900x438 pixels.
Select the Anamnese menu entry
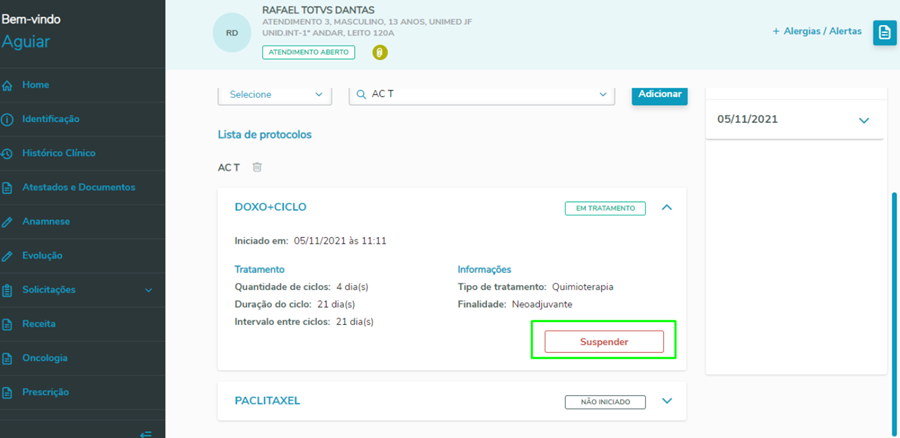click(46, 222)
